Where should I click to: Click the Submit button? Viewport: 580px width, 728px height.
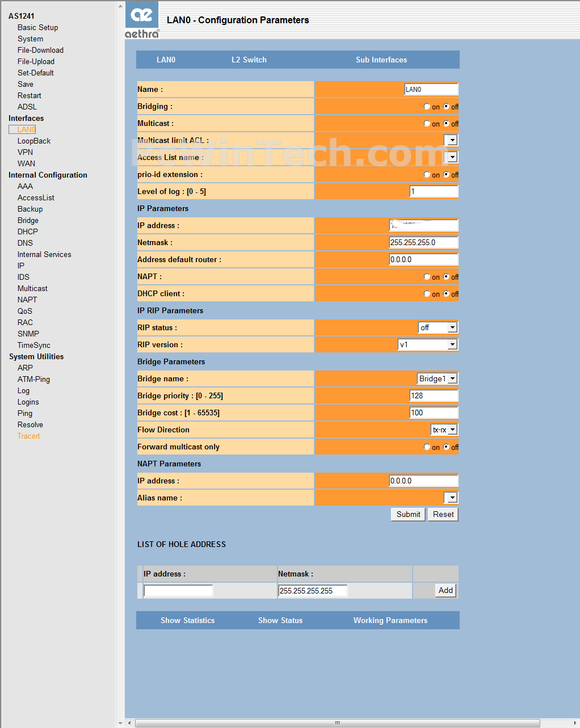tap(408, 514)
